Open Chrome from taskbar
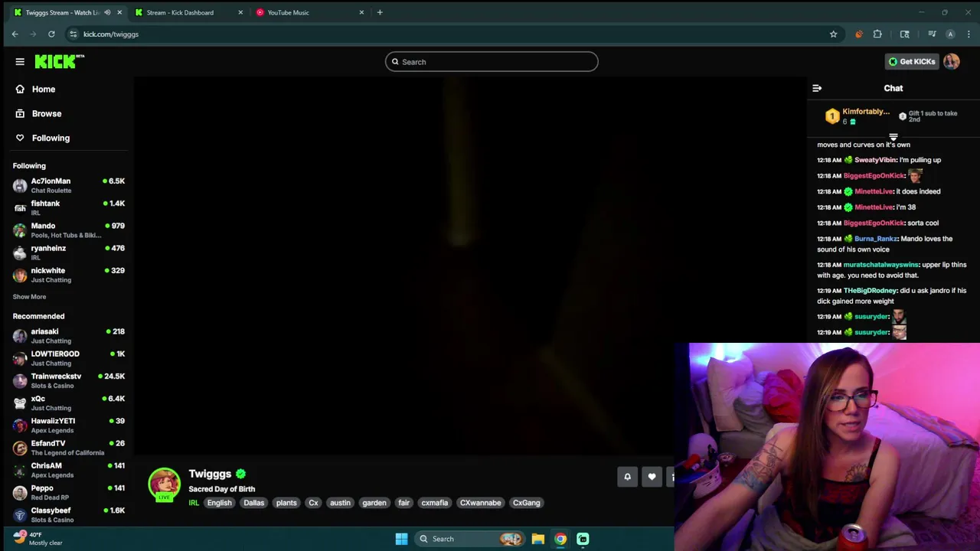This screenshot has width=980, height=551. pos(560,539)
